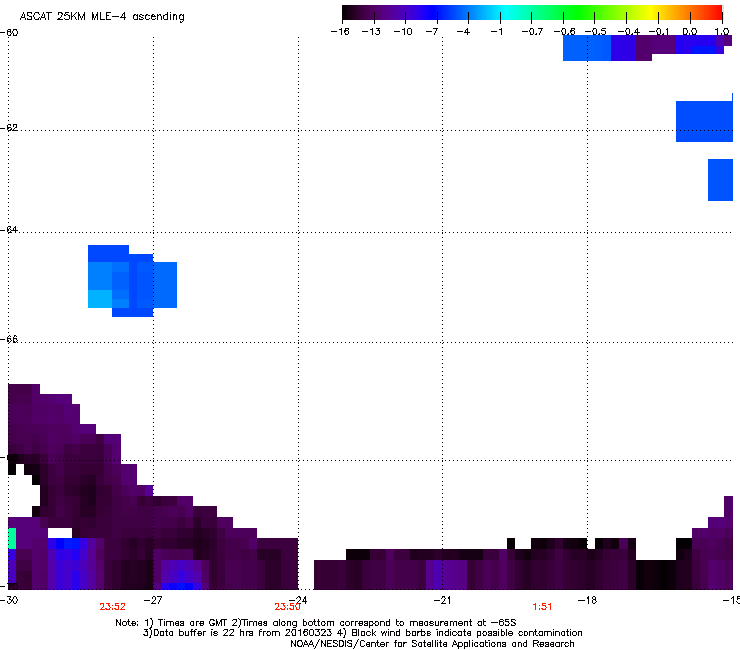Click the blue data block crossing the -62 line
740x650 pixels.
(x=704, y=121)
